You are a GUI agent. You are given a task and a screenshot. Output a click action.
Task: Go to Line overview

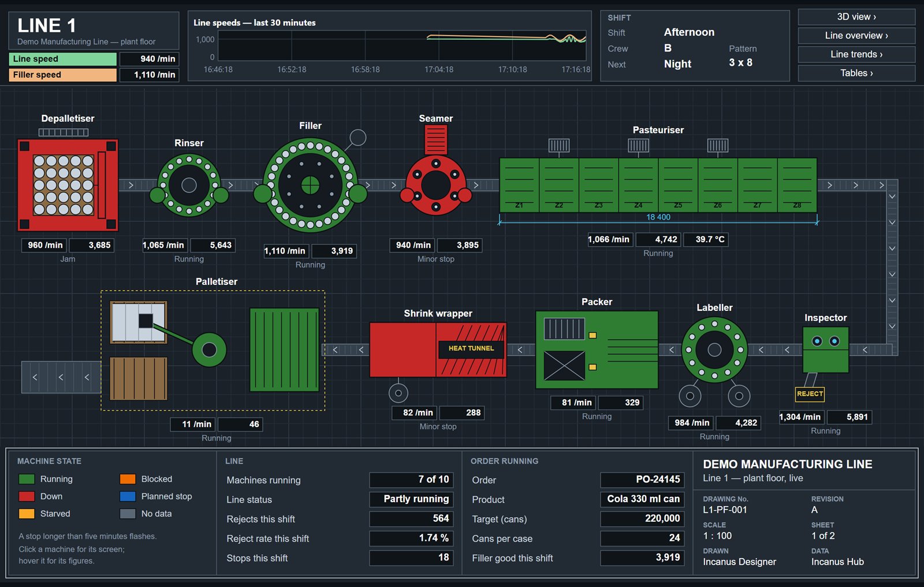coord(856,36)
